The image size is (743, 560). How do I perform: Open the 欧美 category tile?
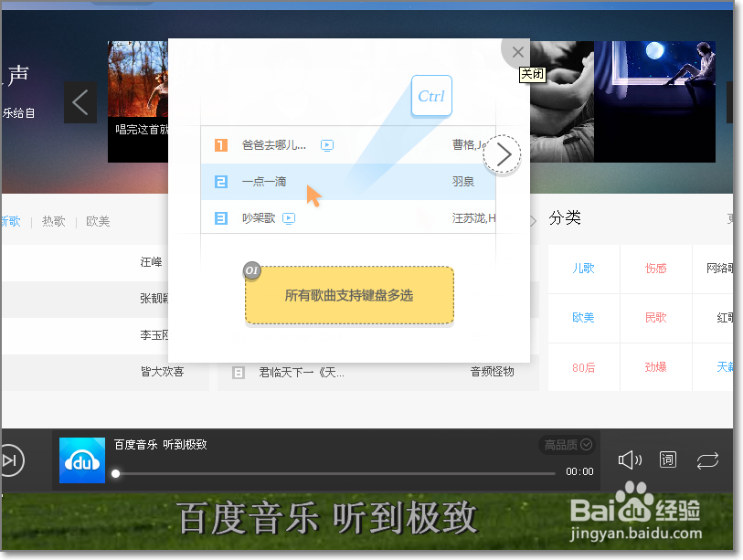(x=583, y=317)
